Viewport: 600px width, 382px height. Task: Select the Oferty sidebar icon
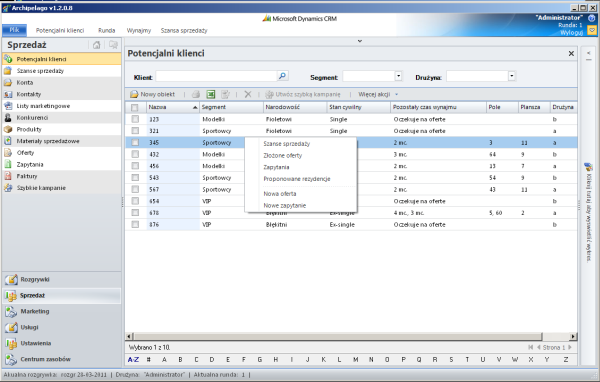click(x=8, y=153)
